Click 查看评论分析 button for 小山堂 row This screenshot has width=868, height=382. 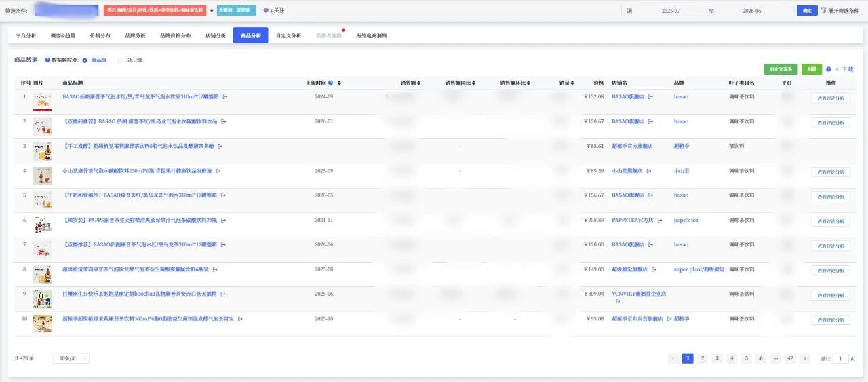pyautogui.click(x=830, y=172)
